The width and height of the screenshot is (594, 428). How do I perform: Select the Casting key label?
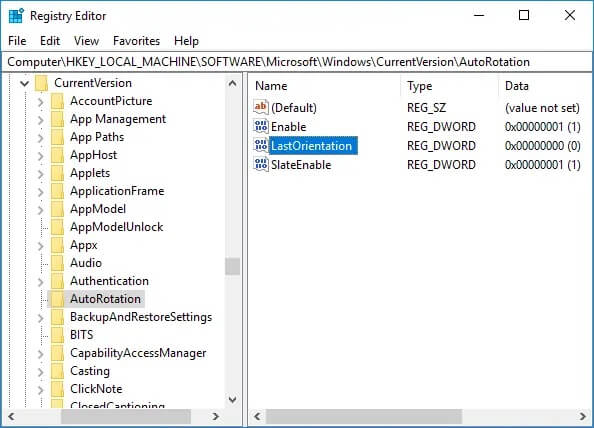coord(90,371)
